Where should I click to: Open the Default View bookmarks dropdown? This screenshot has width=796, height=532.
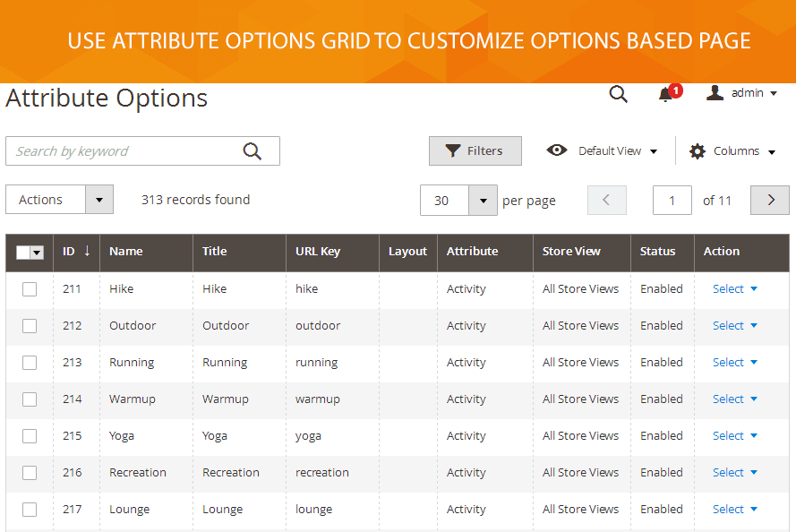618,150
